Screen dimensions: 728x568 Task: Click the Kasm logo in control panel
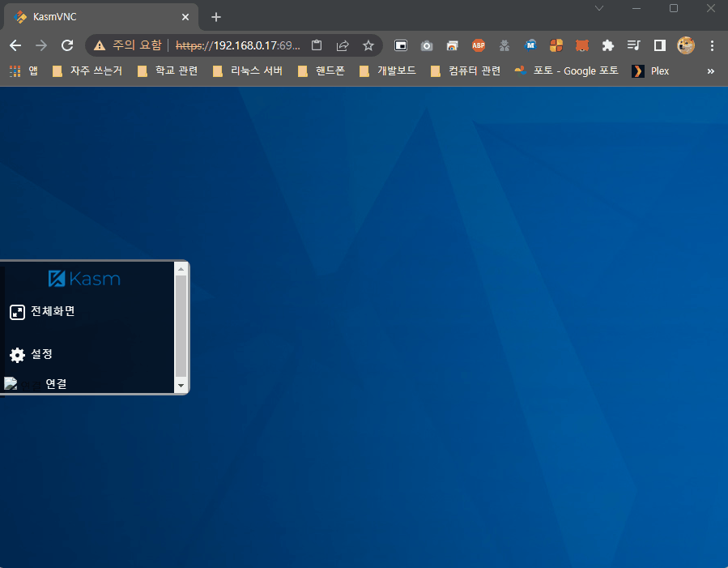tap(84, 279)
